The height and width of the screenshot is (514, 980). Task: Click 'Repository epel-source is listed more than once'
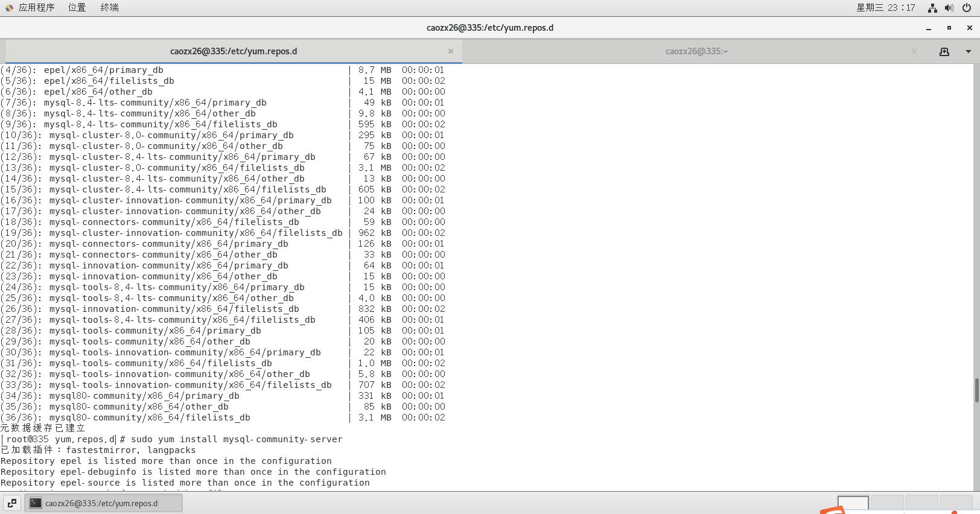(185, 483)
